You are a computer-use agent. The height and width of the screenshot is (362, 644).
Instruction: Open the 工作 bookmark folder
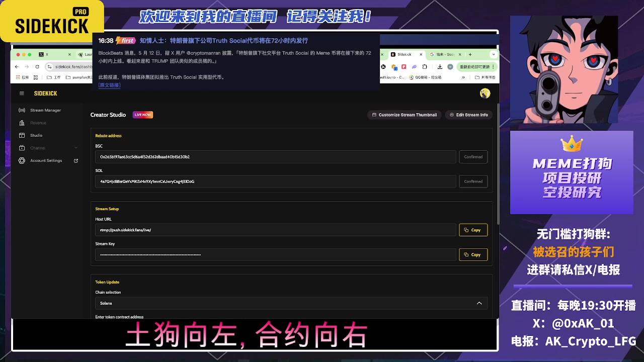click(54, 77)
